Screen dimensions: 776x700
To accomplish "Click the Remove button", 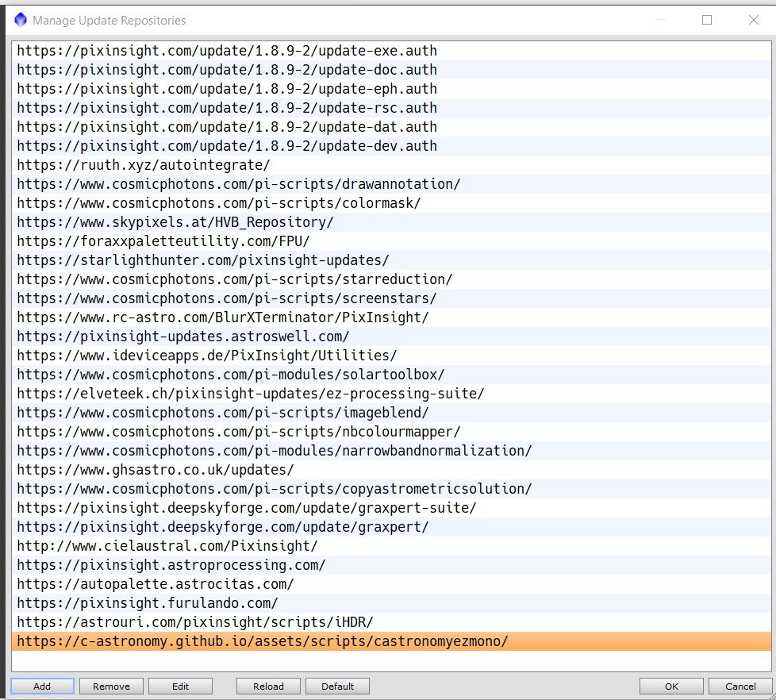I will 111,687.
